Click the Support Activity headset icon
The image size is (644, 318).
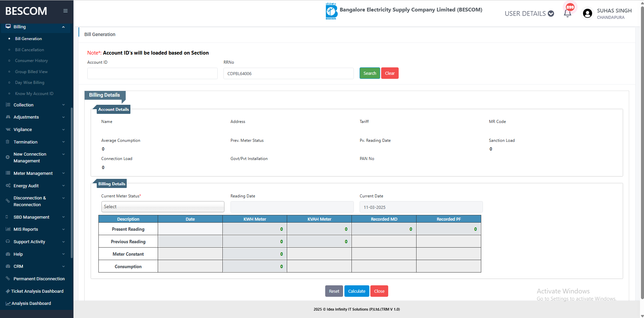coord(8,242)
